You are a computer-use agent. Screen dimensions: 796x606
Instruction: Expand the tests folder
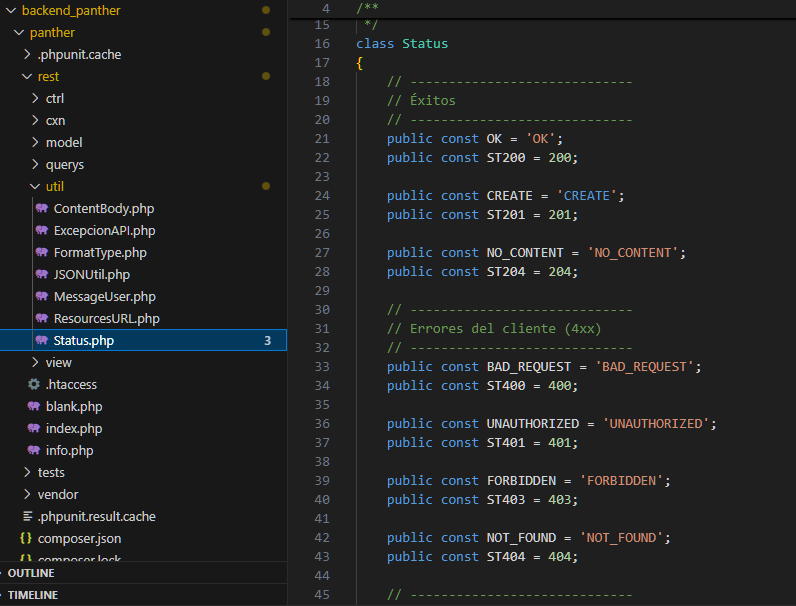click(x=27, y=472)
